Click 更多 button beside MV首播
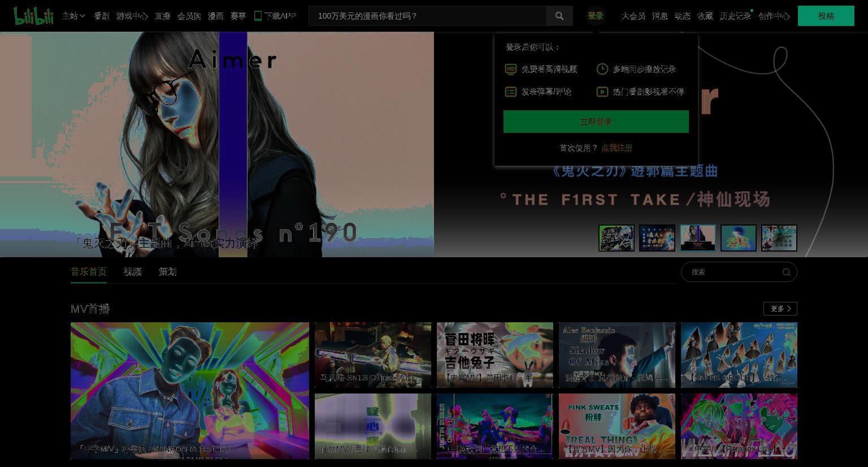 tap(780, 309)
